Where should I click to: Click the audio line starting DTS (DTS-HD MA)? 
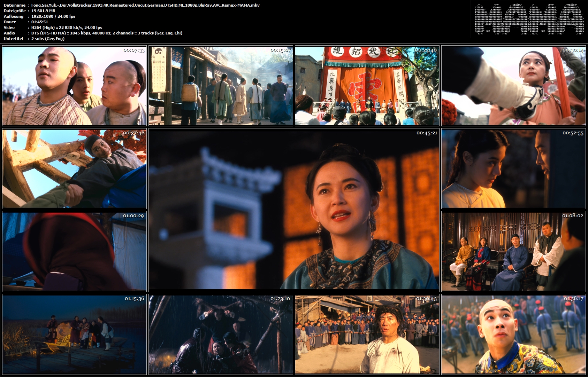click(107, 33)
